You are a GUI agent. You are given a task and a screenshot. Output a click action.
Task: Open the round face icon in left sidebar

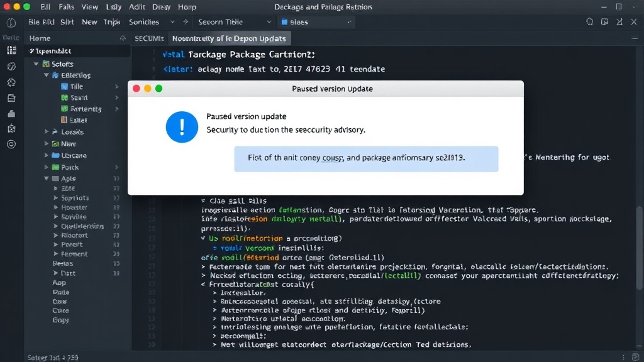[11, 144]
